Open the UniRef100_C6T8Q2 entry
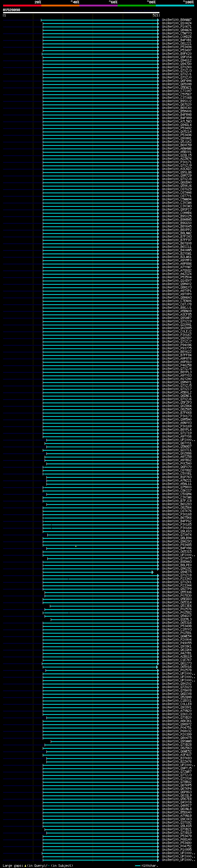Screen dimensions: 197x868 click(x=176, y=470)
